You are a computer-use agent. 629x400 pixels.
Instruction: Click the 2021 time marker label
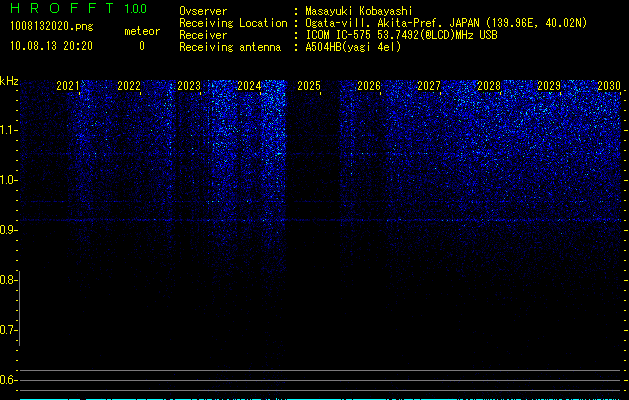point(68,86)
